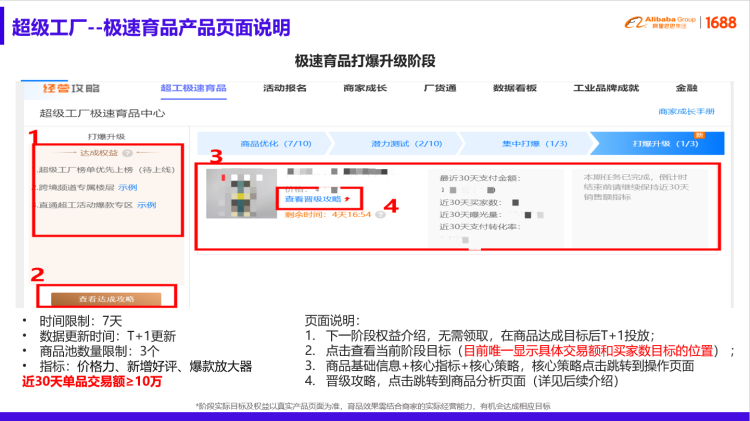Switch to 活动报名 tab
750x421 pixels.
(x=284, y=88)
